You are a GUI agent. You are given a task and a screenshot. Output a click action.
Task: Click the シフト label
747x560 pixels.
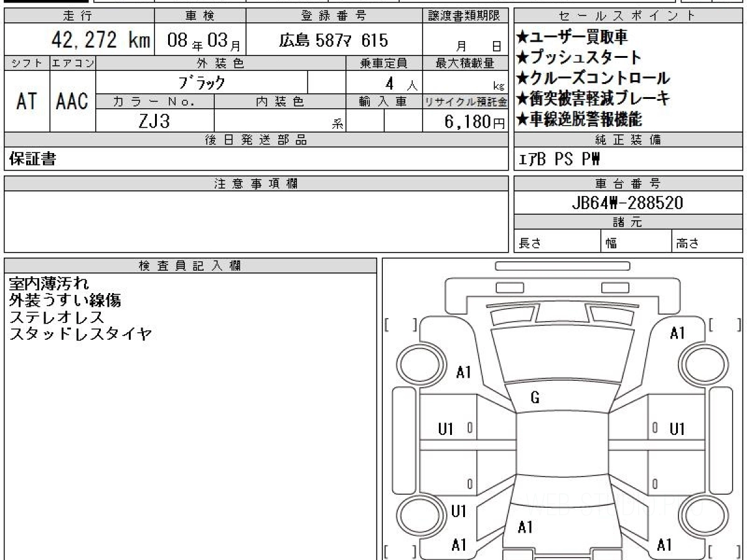point(27,63)
